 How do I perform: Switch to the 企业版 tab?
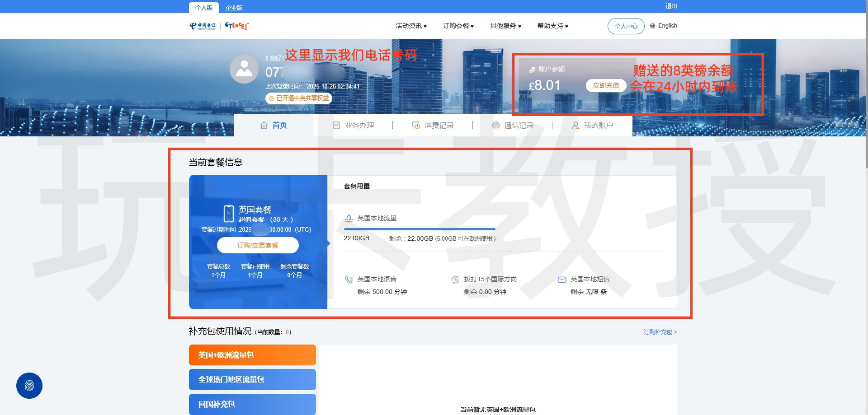pyautogui.click(x=234, y=8)
